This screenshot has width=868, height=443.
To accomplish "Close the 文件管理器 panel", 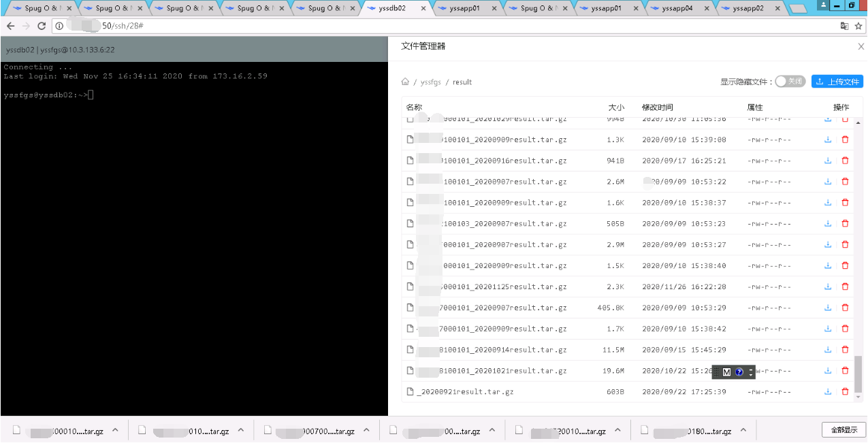I will [861, 47].
